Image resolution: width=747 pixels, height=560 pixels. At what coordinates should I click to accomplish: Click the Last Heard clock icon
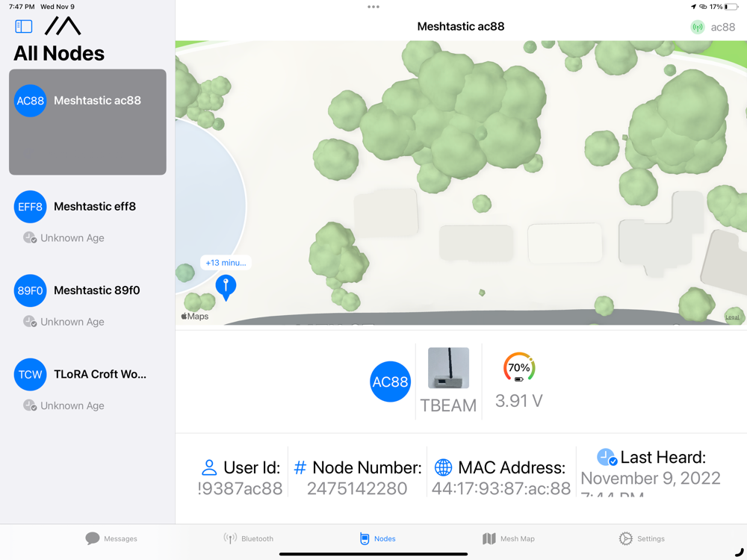(x=607, y=457)
